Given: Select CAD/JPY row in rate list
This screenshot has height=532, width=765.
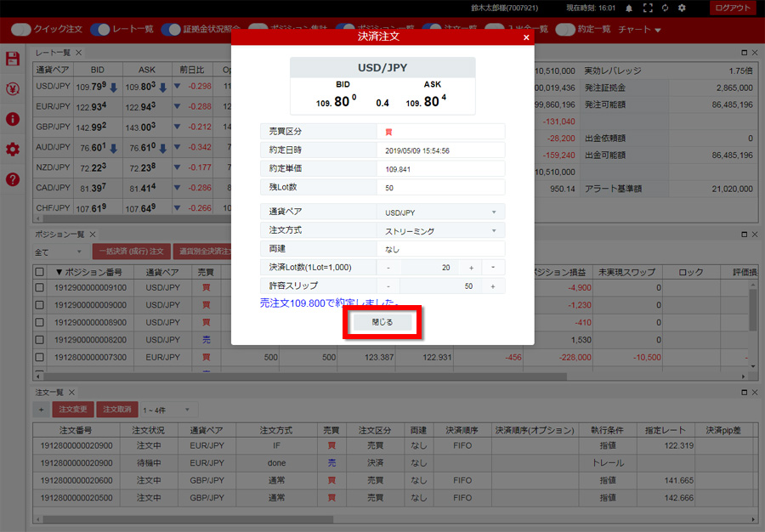Looking at the screenshot, I should coord(132,188).
